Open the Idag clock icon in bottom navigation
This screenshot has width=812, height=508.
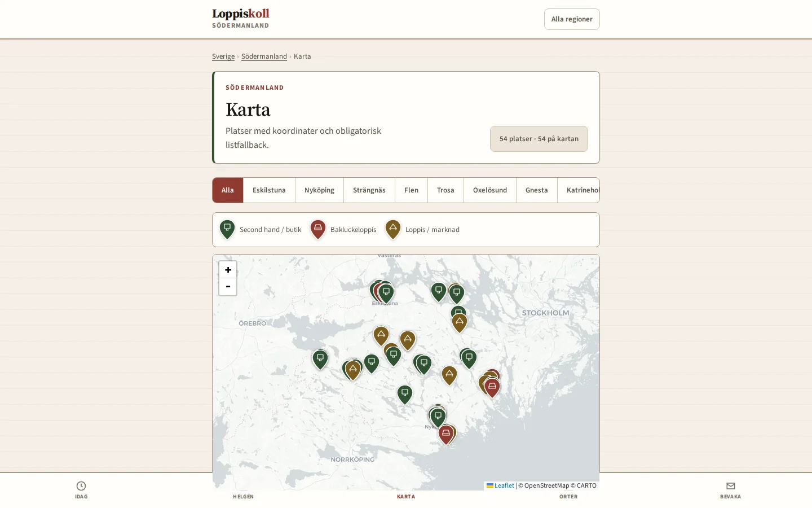[81, 486]
